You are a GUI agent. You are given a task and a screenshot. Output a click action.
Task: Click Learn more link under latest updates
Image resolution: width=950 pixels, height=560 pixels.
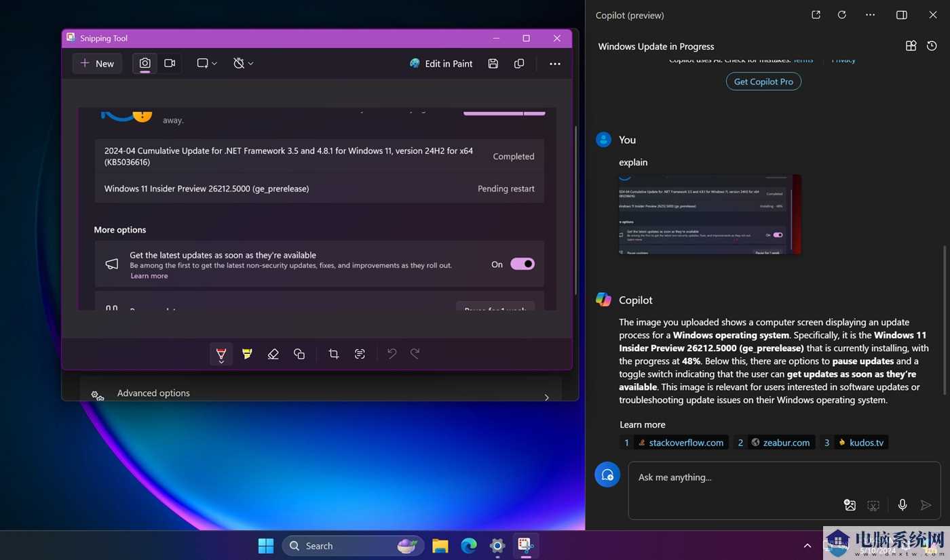point(149,276)
